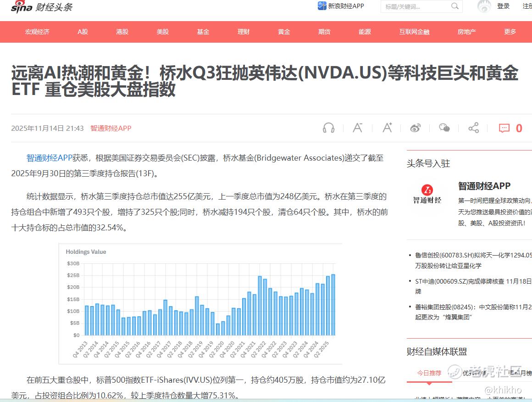Viewport: 532px width, 402px height.
Task: Click blue 智通财经APP link in article body
Action: 50,158
